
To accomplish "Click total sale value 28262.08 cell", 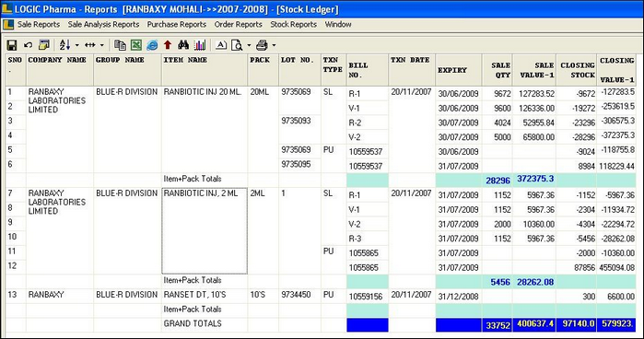I will click(x=534, y=282).
